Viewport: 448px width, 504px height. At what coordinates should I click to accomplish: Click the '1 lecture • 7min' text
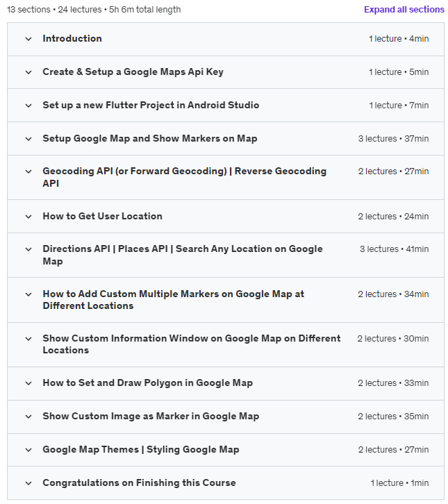click(x=399, y=106)
